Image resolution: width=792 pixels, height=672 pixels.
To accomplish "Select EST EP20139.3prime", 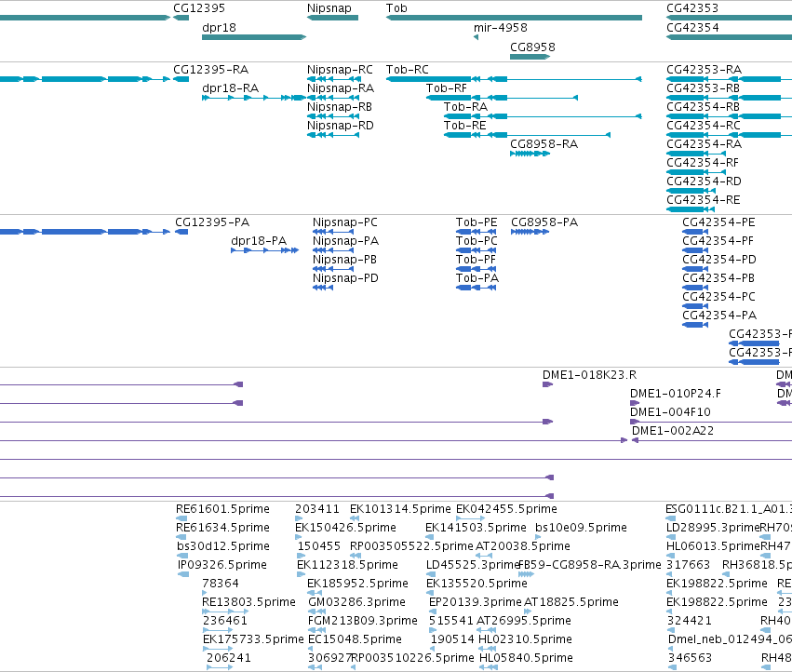I will pos(433,612).
